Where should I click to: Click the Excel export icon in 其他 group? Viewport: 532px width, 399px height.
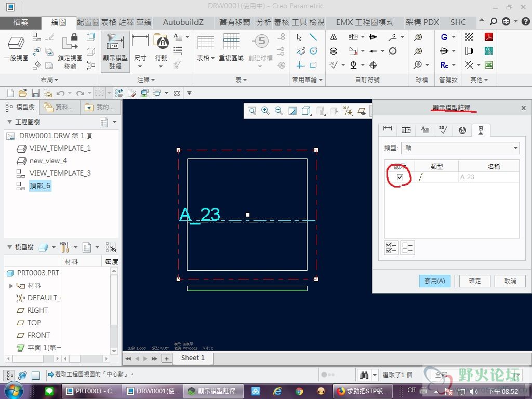pyautogui.click(x=488, y=65)
